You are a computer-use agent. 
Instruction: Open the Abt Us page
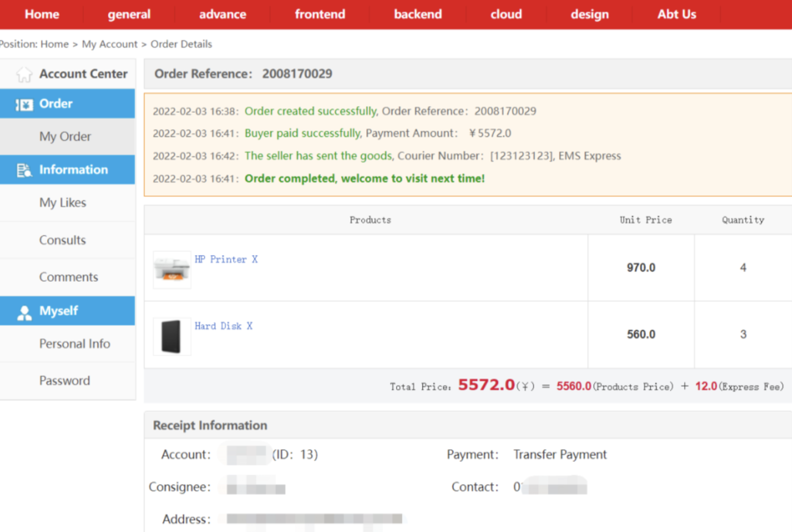click(x=676, y=13)
